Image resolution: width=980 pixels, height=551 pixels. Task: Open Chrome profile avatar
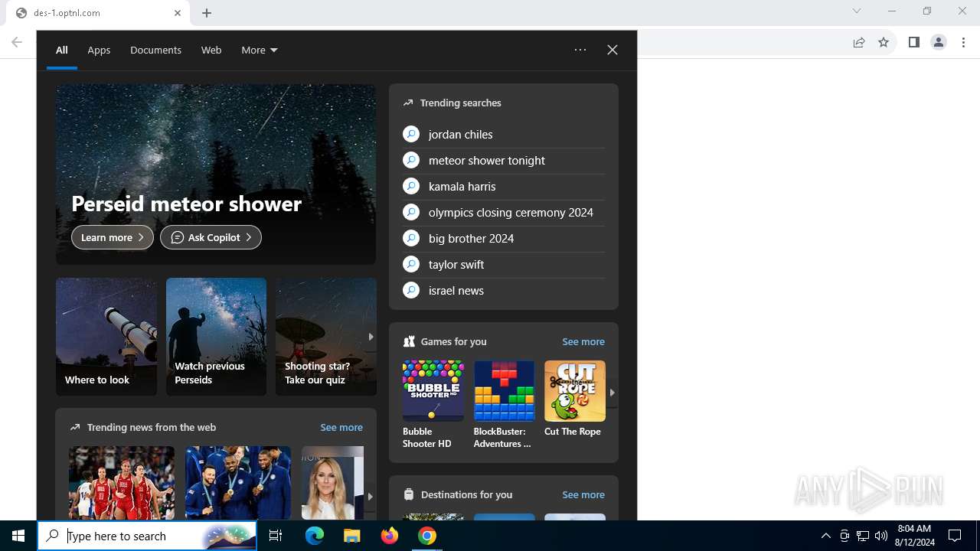(x=939, y=42)
